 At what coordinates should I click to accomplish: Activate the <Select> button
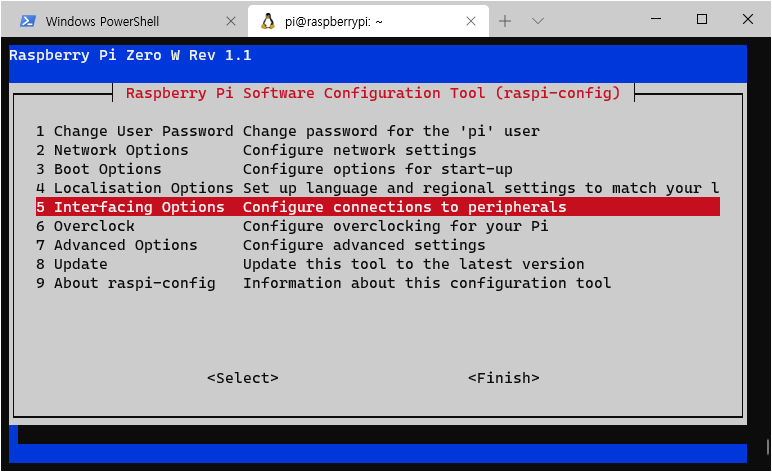click(x=243, y=378)
